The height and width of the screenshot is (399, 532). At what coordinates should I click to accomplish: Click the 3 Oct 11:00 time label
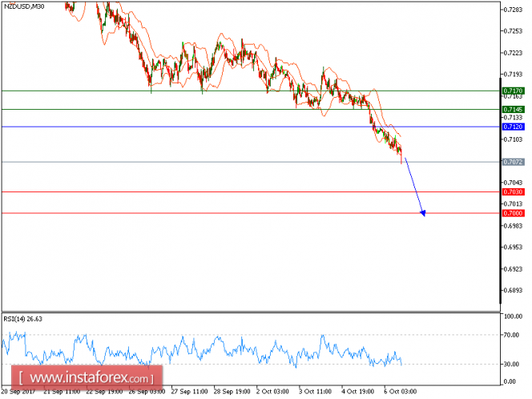315,392
